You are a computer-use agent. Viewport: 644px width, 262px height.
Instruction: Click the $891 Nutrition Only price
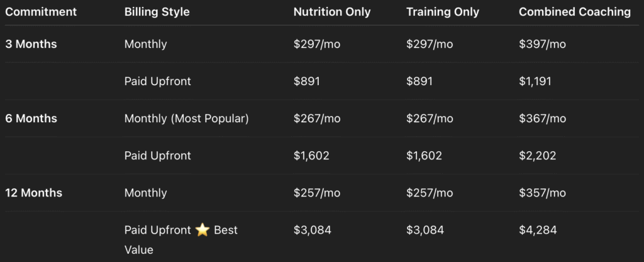[306, 81]
